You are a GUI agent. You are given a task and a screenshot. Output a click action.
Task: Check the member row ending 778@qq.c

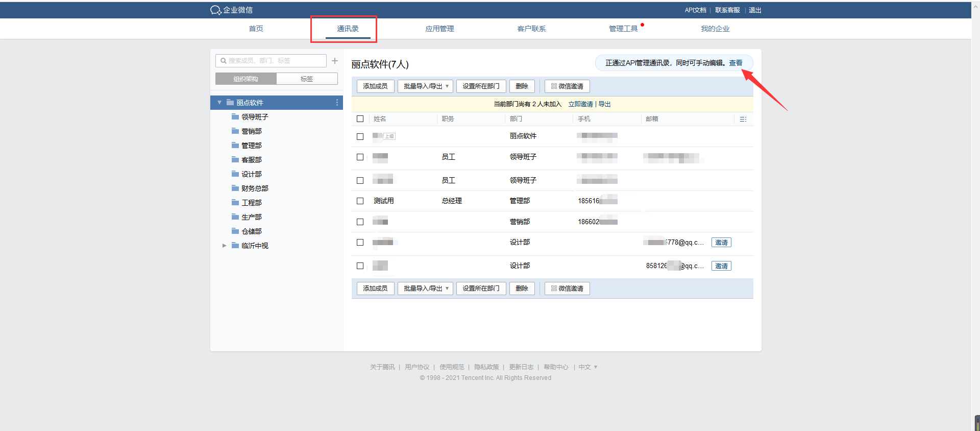pyautogui.click(x=360, y=243)
